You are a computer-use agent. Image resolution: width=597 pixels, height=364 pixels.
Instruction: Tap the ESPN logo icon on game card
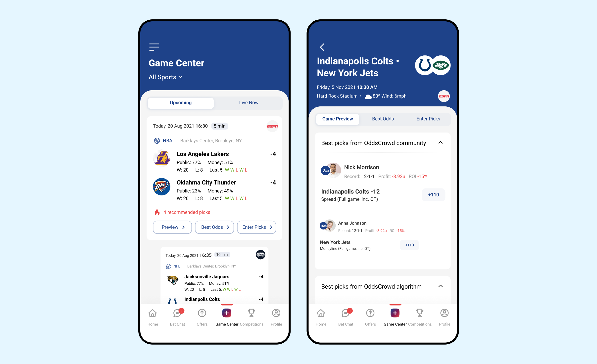(x=272, y=126)
